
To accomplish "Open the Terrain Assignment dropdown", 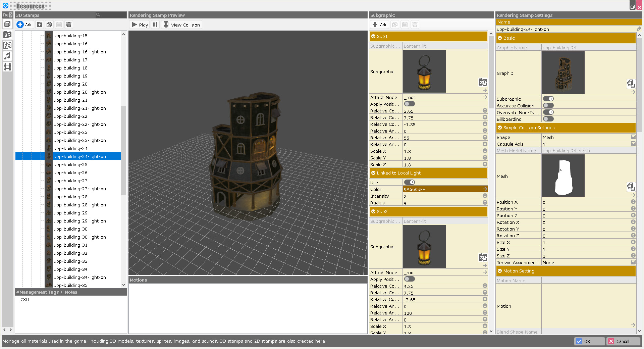I will (633, 262).
